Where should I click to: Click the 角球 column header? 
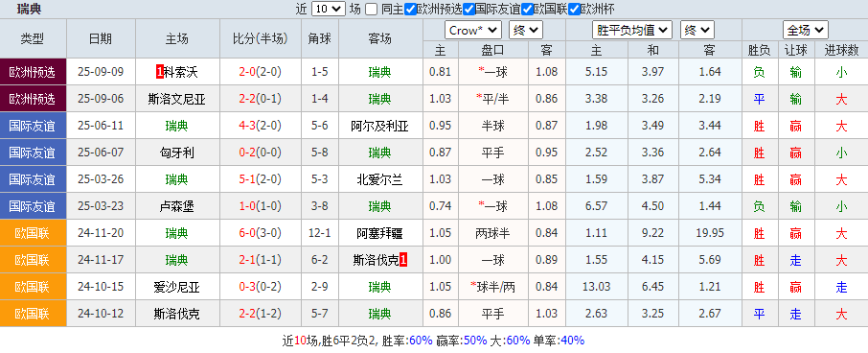tap(320, 38)
